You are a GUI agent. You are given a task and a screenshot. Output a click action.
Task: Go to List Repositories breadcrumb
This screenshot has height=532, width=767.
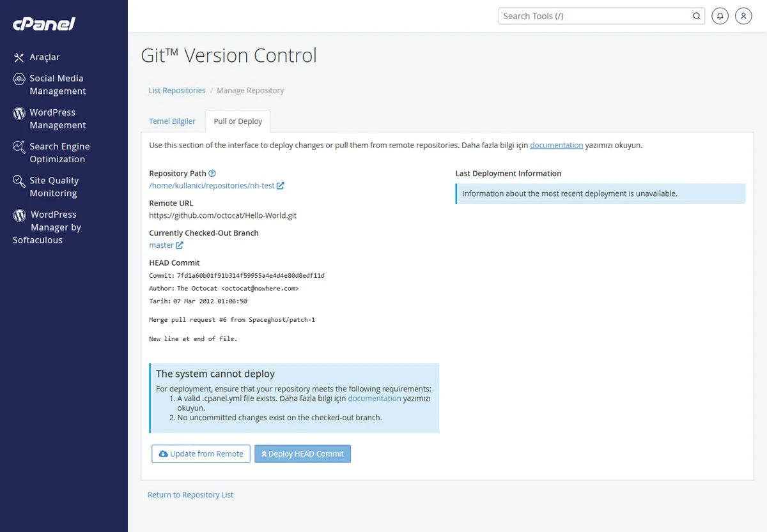point(177,91)
